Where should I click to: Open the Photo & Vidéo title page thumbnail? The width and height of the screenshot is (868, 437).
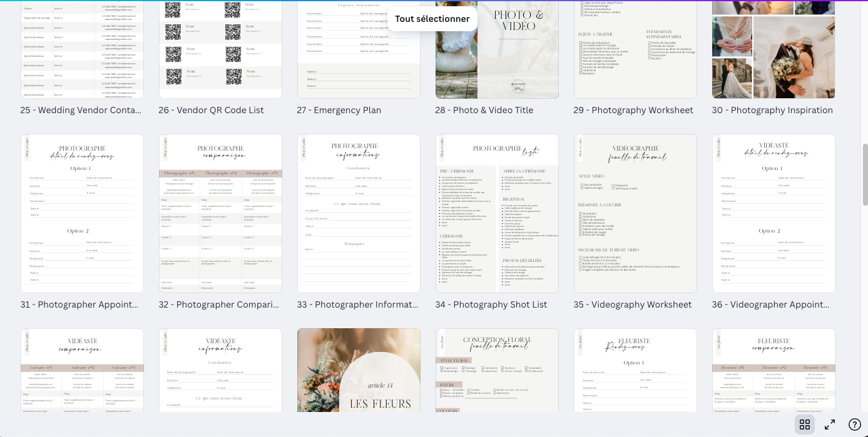tap(497, 50)
